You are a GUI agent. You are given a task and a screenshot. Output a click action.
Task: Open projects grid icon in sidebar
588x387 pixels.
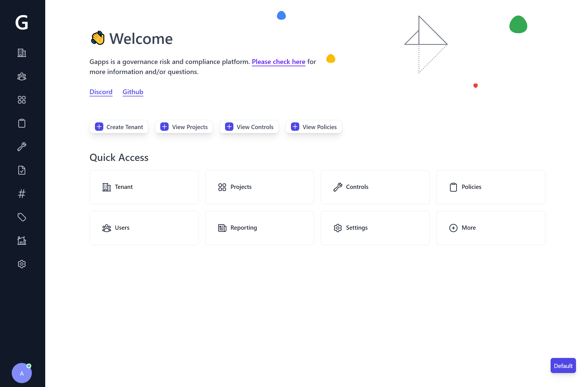[x=22, y=100]
